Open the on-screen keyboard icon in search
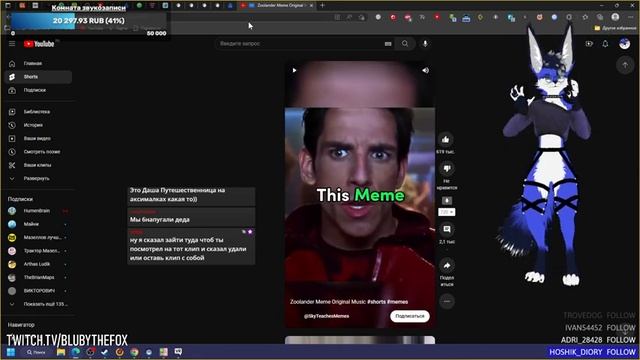This screenshot has width=640, height=360. pos(388,44)
